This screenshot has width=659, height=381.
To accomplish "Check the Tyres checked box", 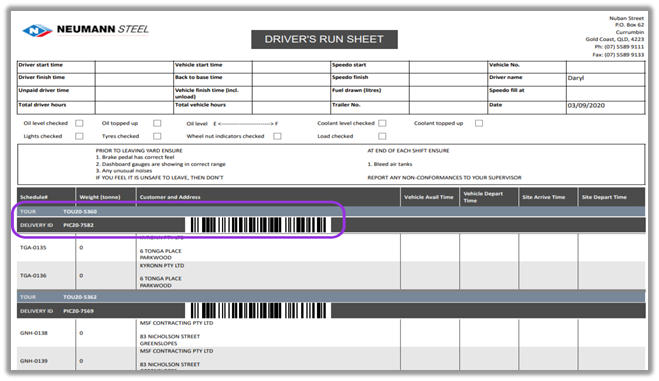I will [157, 136].
